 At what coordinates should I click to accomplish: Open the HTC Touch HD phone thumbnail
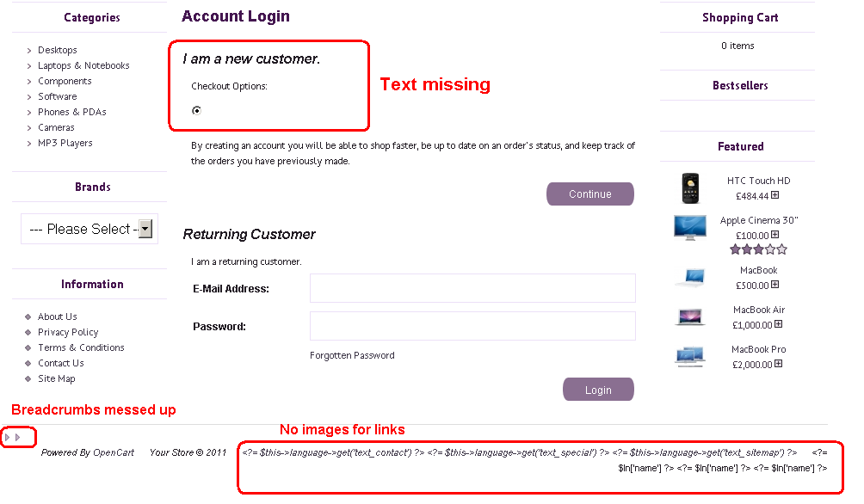coord(690,188)
